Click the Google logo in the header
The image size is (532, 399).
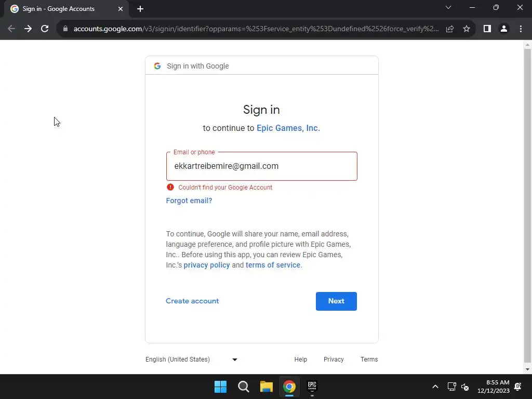[157, 66]
